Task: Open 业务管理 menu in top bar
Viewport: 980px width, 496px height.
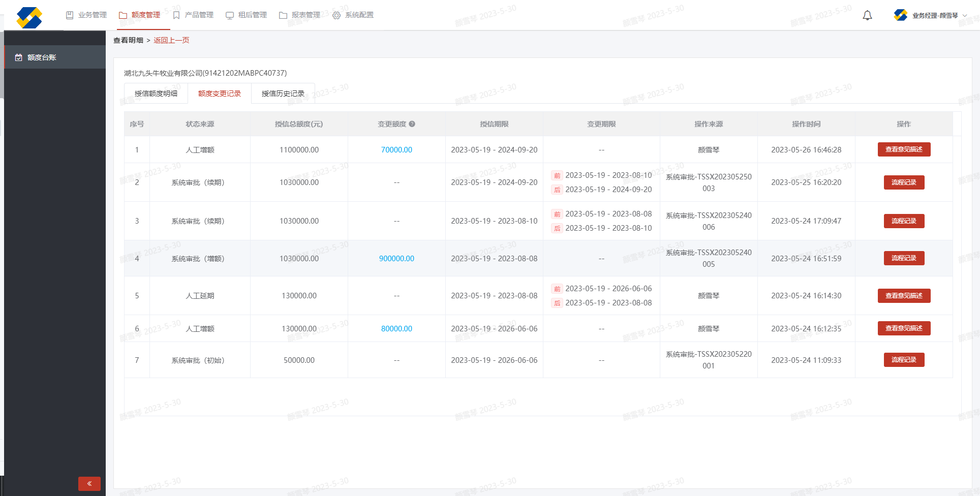Action: click(86, 15)
